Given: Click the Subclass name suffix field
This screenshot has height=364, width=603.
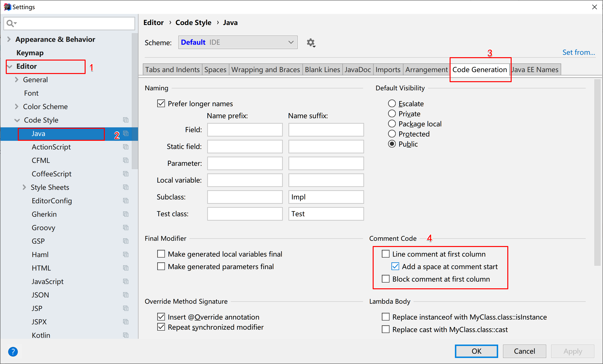Looking at the screenshot, I should pos(326,197).
